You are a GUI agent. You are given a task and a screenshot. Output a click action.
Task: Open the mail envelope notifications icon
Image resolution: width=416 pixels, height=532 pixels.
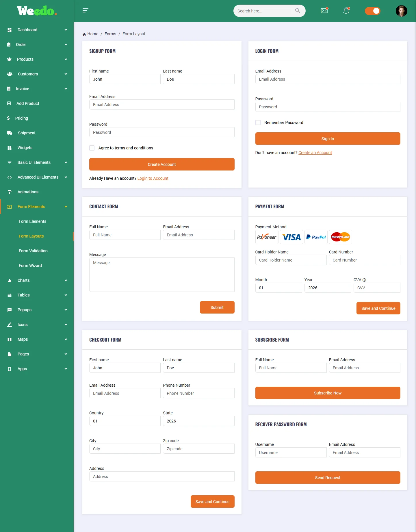324,10
